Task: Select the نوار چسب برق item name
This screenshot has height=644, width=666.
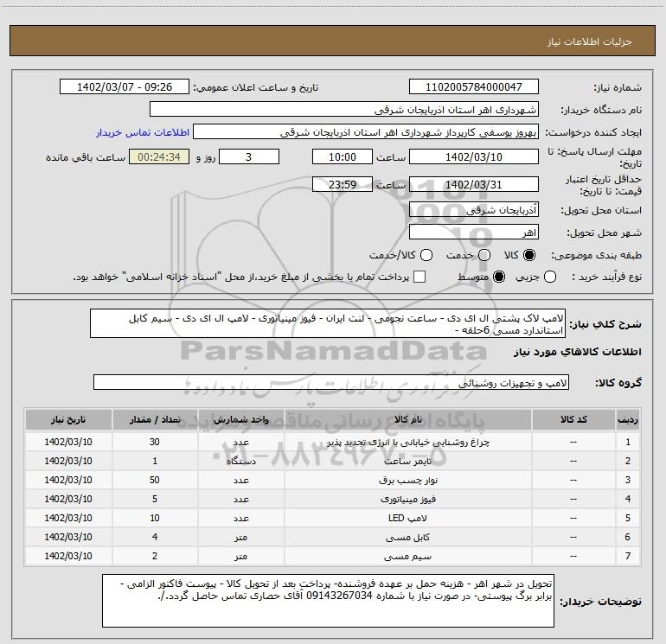Action: click(407, 480)
